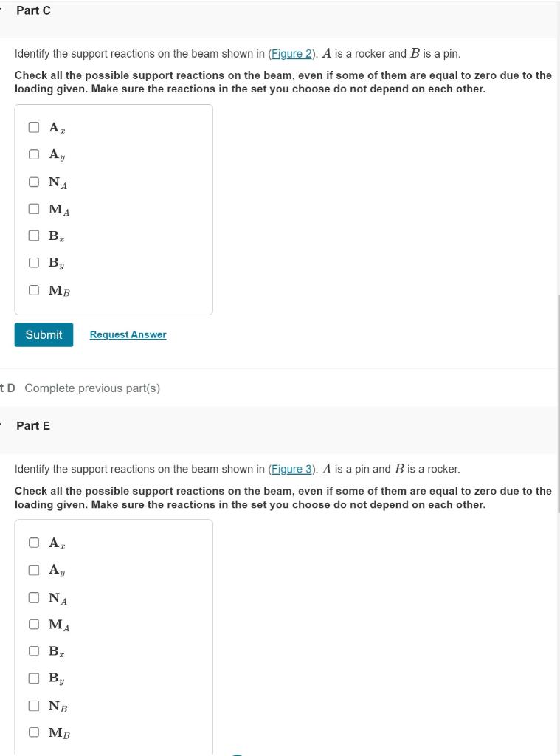This screenshot has height=756, width=560.
Task: Open the Figure 2 link in Part C
Action: pyautogui.click(x=291, y=53)
